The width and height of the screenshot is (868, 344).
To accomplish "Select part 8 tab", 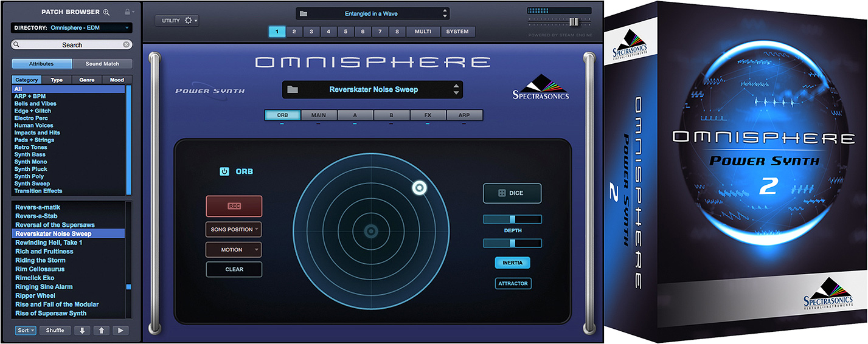I will pyautogui.click(x=397, y=32).
